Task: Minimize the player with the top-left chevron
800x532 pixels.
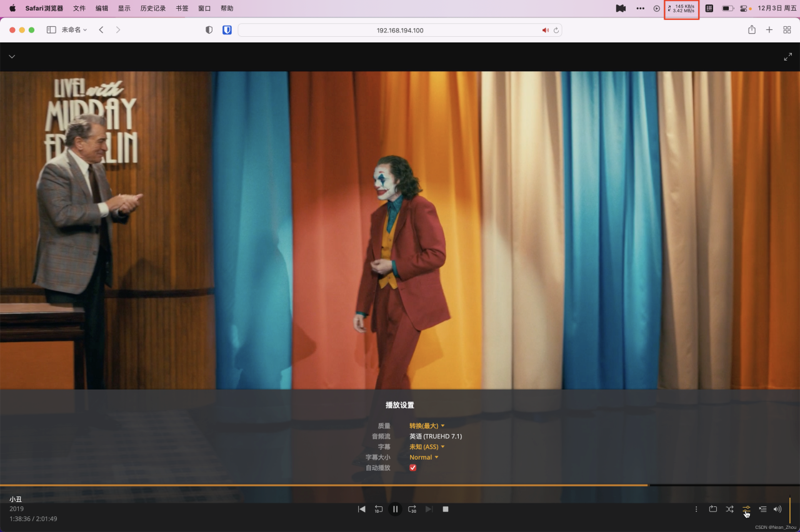Action: point(12,57)
